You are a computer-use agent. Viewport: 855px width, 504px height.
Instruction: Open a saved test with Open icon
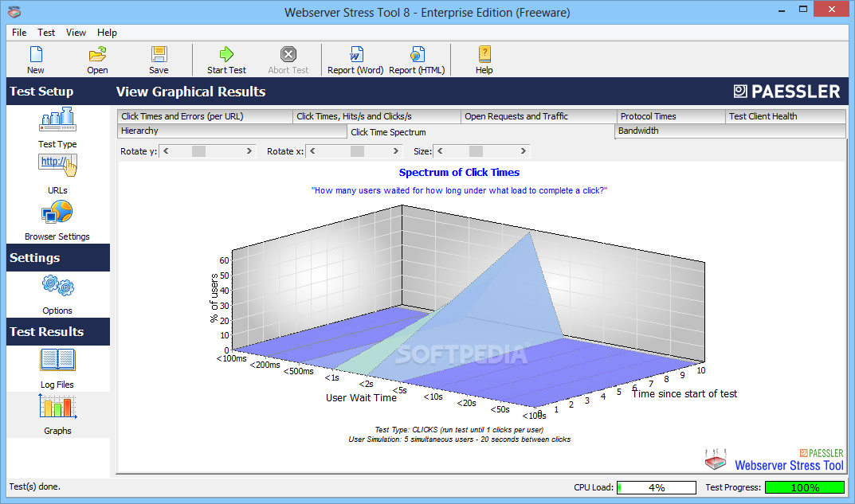click(97, 54)
